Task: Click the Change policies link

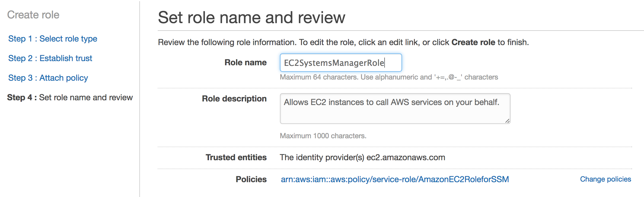Action: tap(605, 179)
